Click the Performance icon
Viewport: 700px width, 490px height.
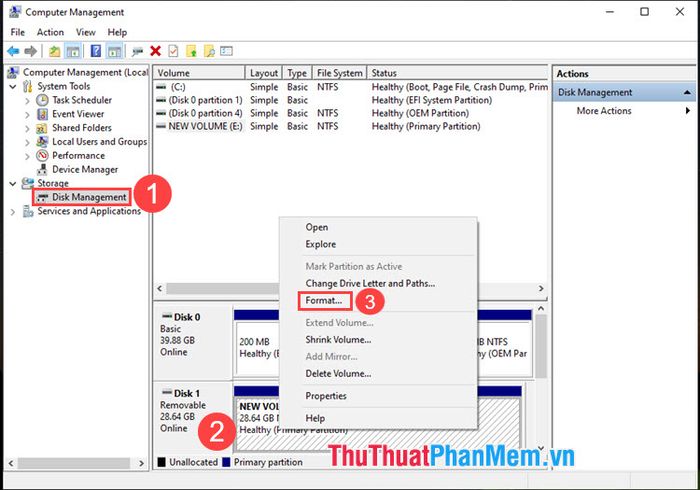[42, 155]
